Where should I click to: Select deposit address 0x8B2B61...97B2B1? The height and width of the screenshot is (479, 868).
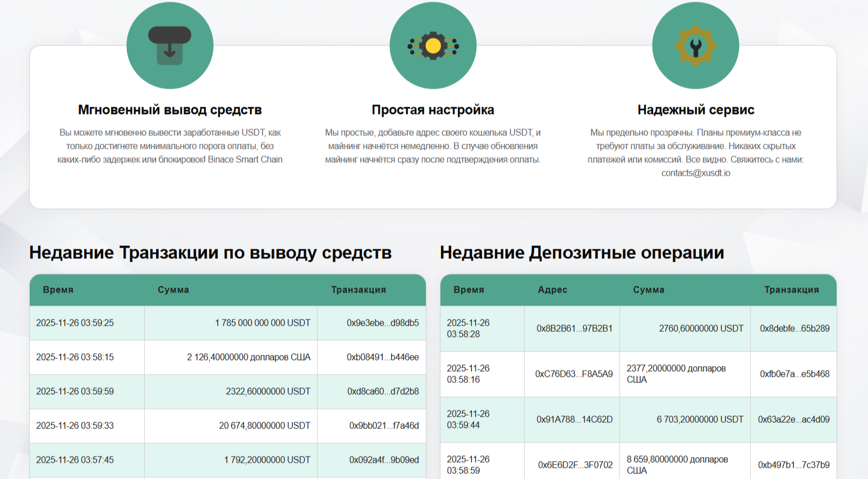575,329
